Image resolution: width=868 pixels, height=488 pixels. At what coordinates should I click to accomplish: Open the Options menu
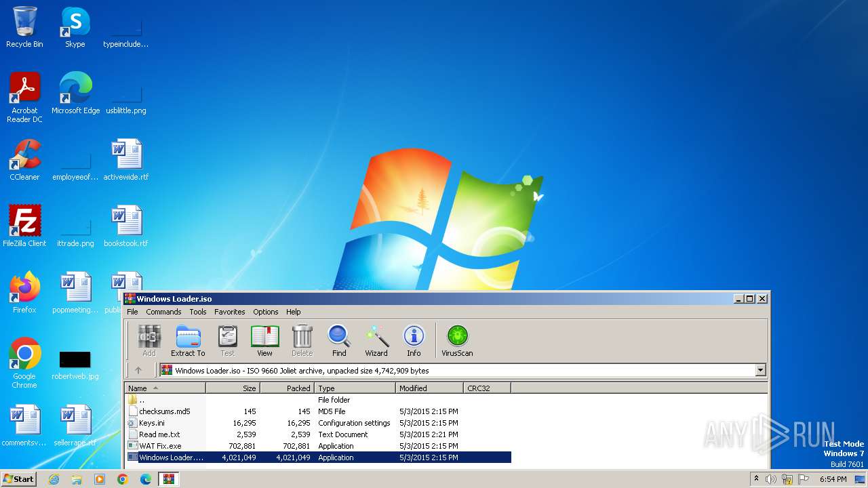click(266, 312)
